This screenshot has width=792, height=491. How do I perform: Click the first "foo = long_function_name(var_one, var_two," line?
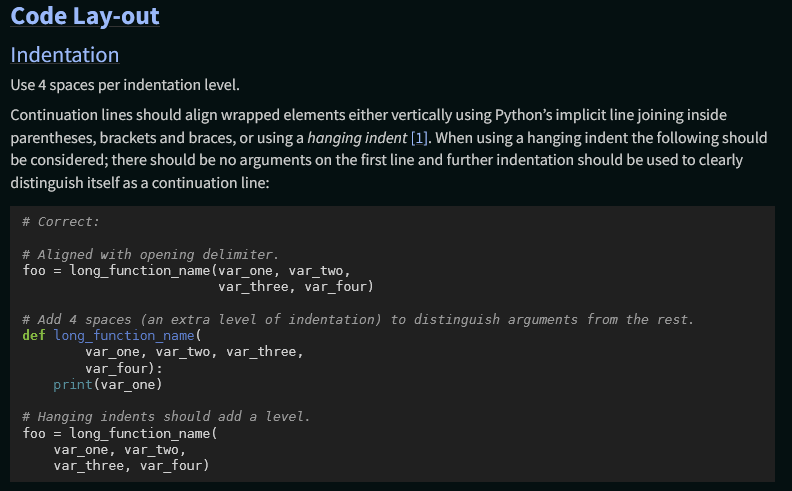(183, 270)
